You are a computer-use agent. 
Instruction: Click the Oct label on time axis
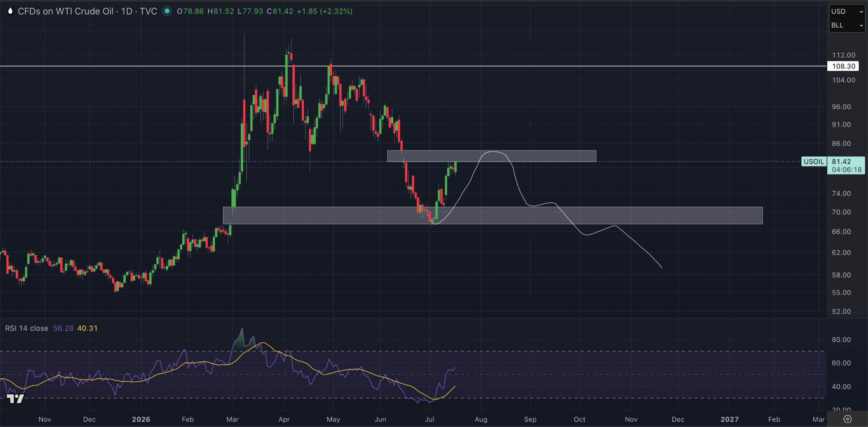coord(579,419)
